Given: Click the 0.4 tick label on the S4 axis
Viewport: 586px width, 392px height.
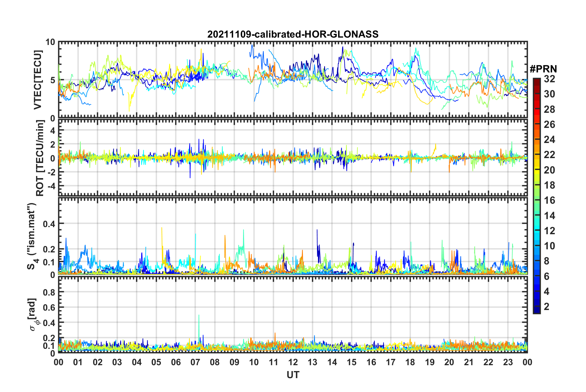Looking at the screenshot, I should click(49, 224).
